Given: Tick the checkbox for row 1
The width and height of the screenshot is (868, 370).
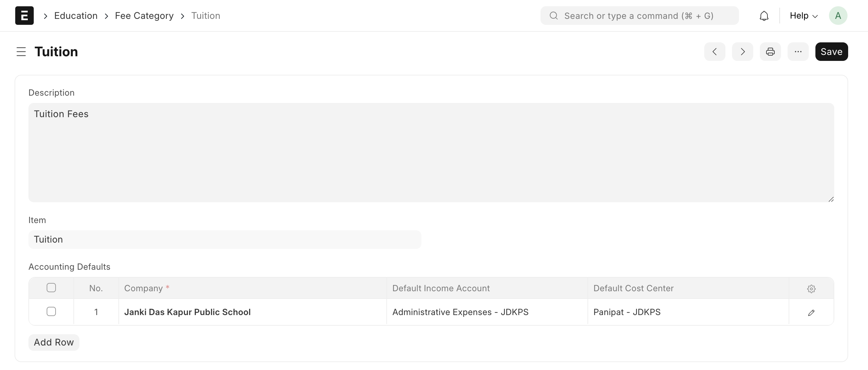Looking at the screenshot, I should pyautogui.click(x=51, y=312).
